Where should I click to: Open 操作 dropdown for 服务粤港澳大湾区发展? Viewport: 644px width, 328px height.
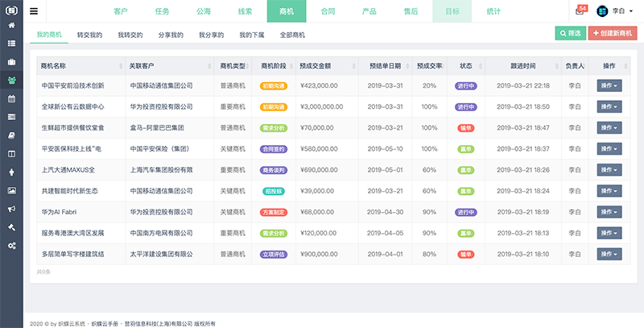[x=609, y=233]
